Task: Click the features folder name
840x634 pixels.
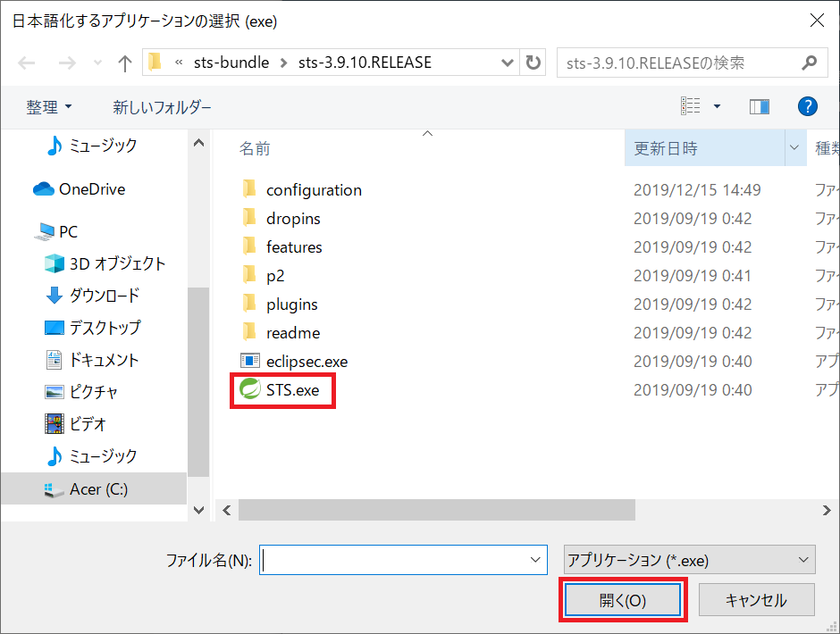Action: tap(294, 246)
